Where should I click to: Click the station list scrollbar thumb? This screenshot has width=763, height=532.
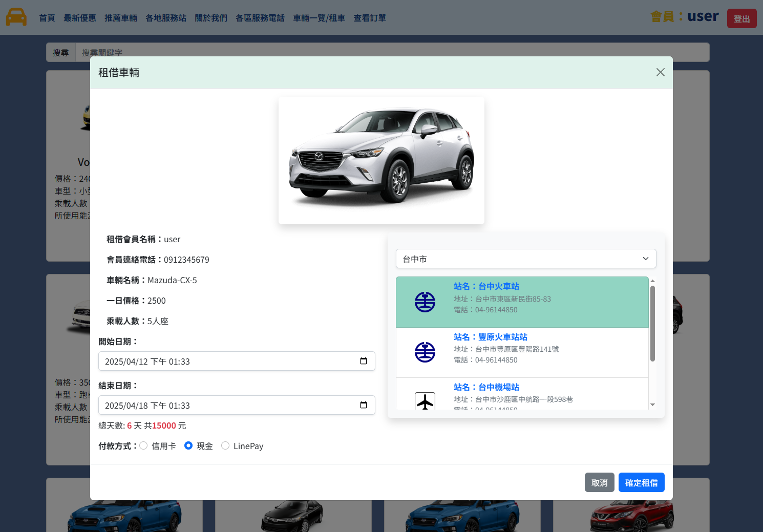coord(652,324)
